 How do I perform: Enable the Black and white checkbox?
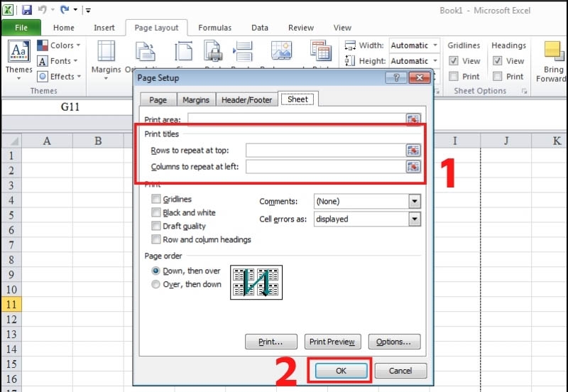pos(156,212)
